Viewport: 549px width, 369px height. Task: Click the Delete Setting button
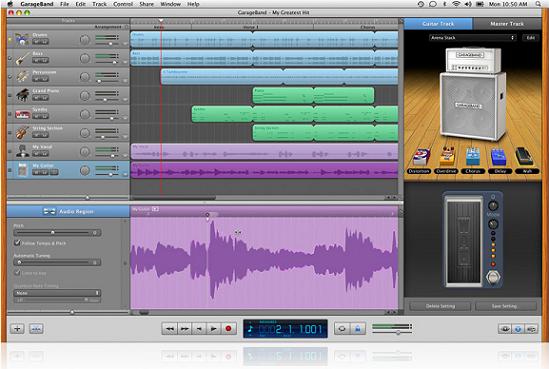click(x=440, y=306)
